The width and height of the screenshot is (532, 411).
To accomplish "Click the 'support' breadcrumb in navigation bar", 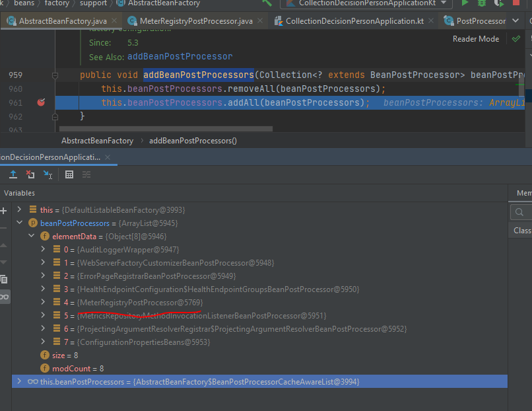I will click(x=93, y=3).
